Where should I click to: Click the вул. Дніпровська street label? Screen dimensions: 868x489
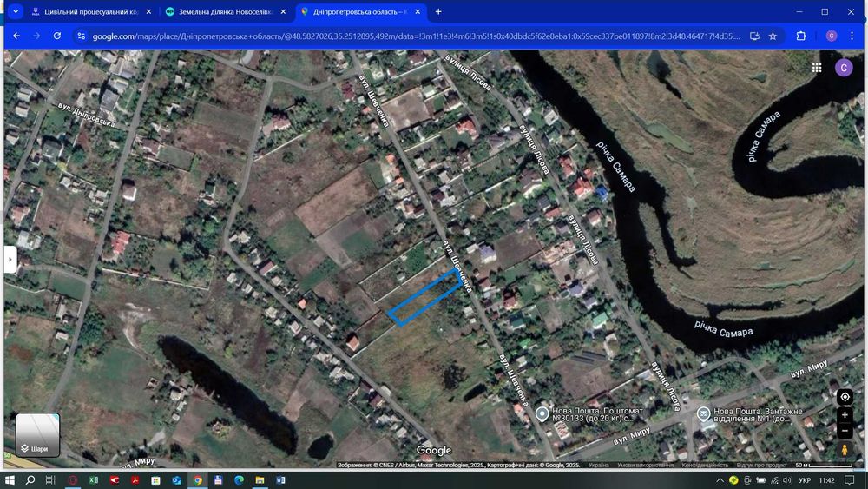tap(86, 115)
